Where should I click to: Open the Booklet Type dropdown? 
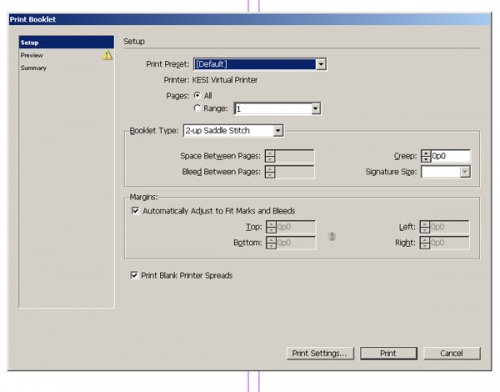233,130
